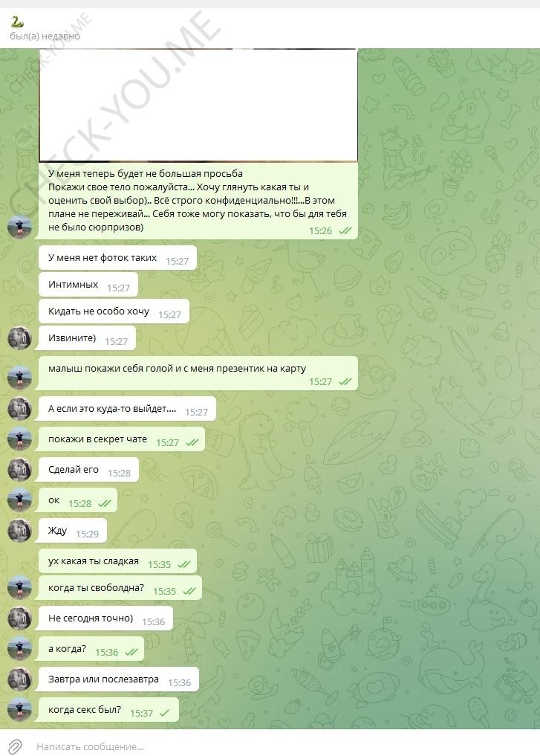The image size is (540, 756).
Task: Click avatar beside 'Сделай его' message
Action: (x=20, y=469)
